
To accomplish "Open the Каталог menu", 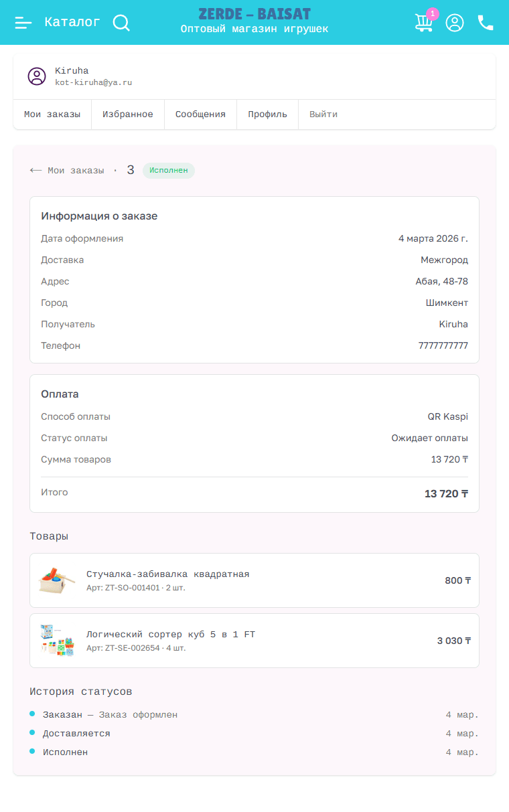I will pyautogui.click(x=72, y=23).
